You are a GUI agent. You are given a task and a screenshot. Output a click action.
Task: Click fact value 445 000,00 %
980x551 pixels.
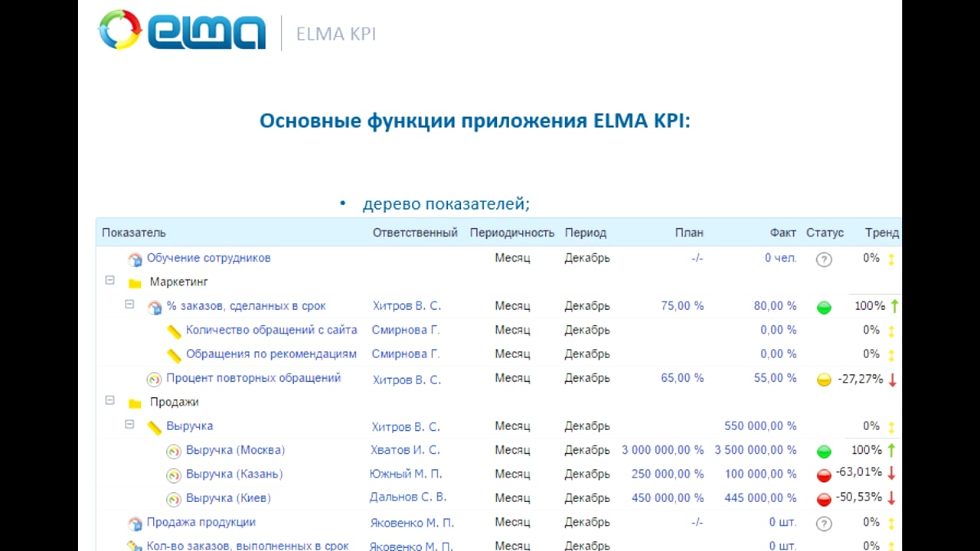pos(760,498)
